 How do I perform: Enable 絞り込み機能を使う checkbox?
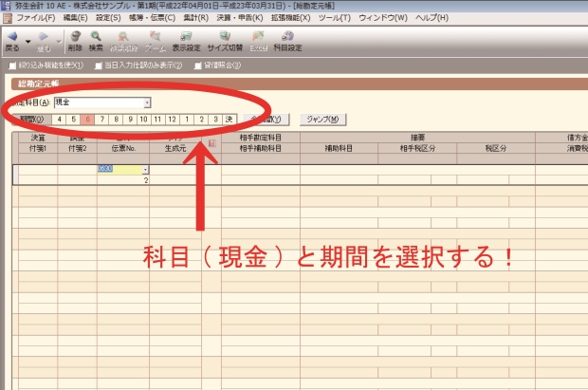coord(12,65)
